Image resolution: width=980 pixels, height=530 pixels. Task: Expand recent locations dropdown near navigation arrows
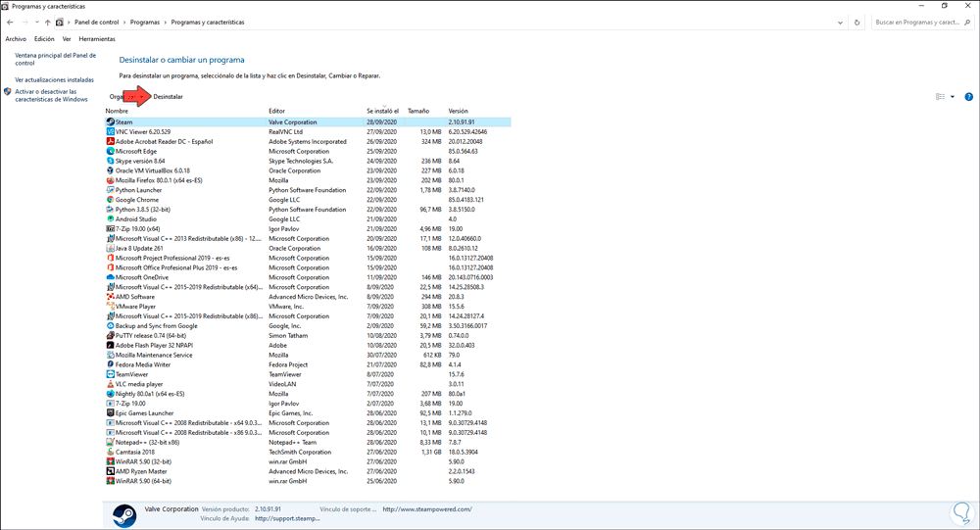click(37, 23)
